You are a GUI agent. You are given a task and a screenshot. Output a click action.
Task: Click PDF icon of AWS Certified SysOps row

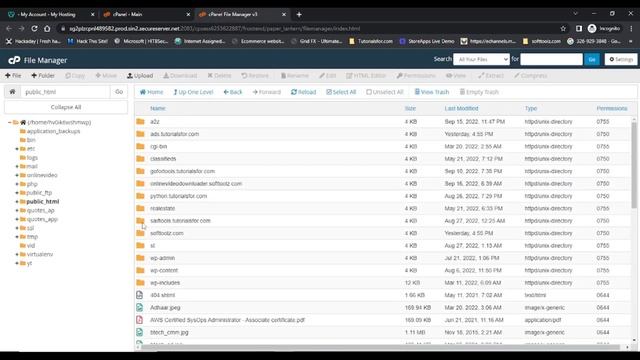[140, 320]
